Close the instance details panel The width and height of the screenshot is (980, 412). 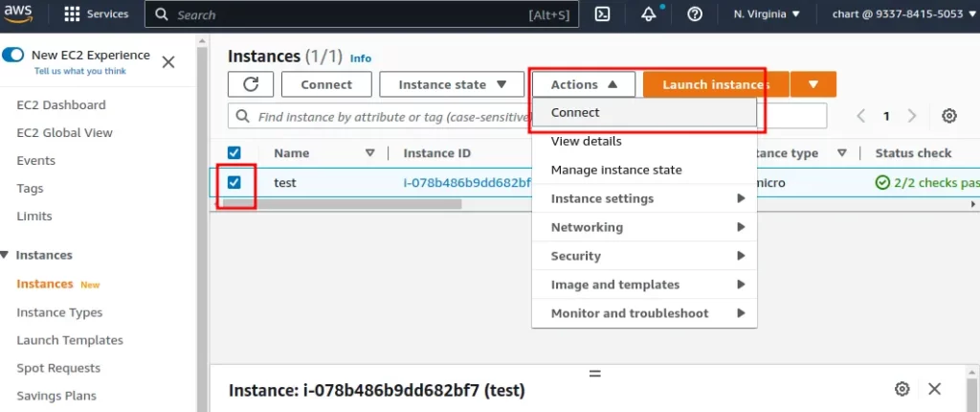pyautogui.click(x=934, y=389)
